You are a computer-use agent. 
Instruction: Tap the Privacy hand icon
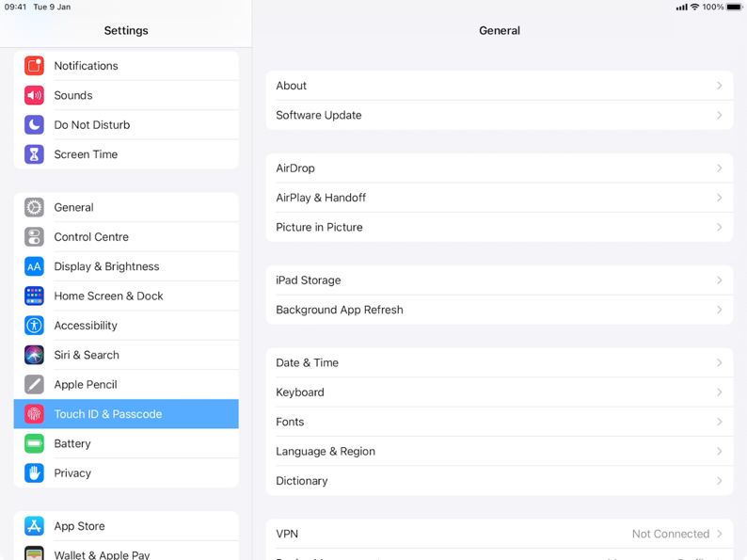point(34,473)
